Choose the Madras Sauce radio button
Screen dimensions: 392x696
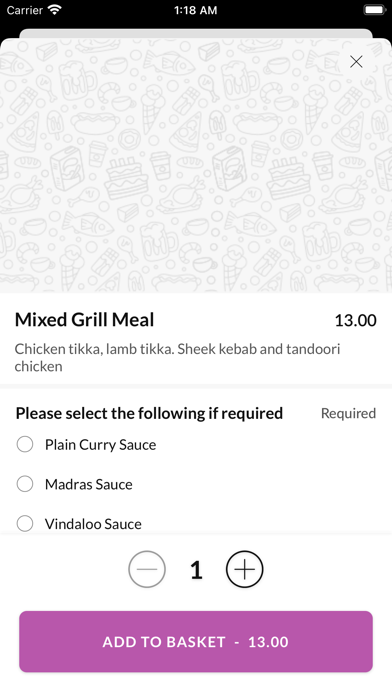25,484
